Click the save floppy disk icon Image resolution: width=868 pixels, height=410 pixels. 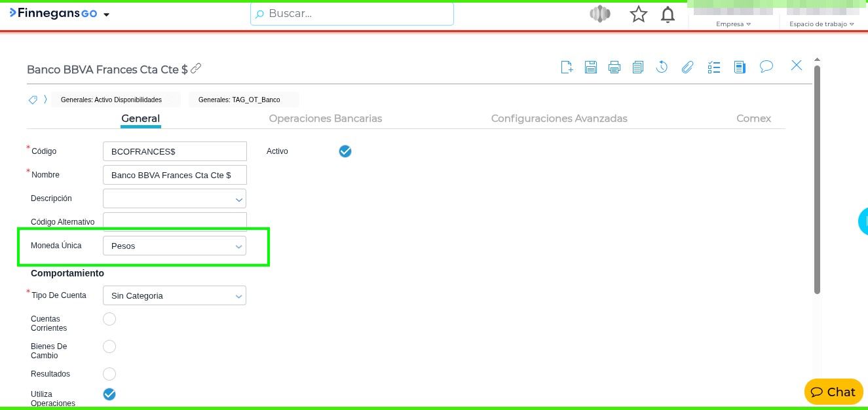pyautogui.click(x=591, y=67)
